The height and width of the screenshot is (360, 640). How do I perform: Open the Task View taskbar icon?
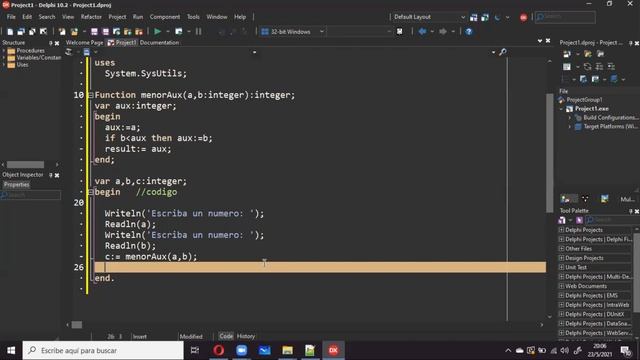[x=195, y=350]
